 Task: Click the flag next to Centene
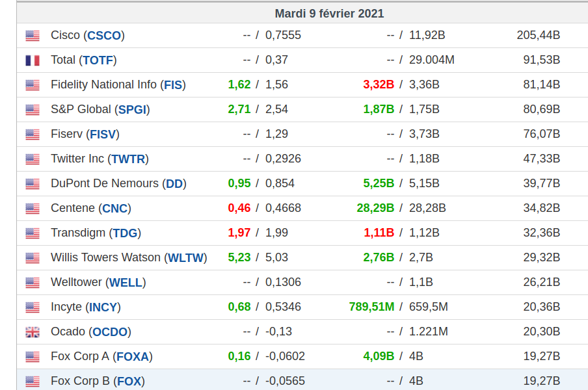33,209
